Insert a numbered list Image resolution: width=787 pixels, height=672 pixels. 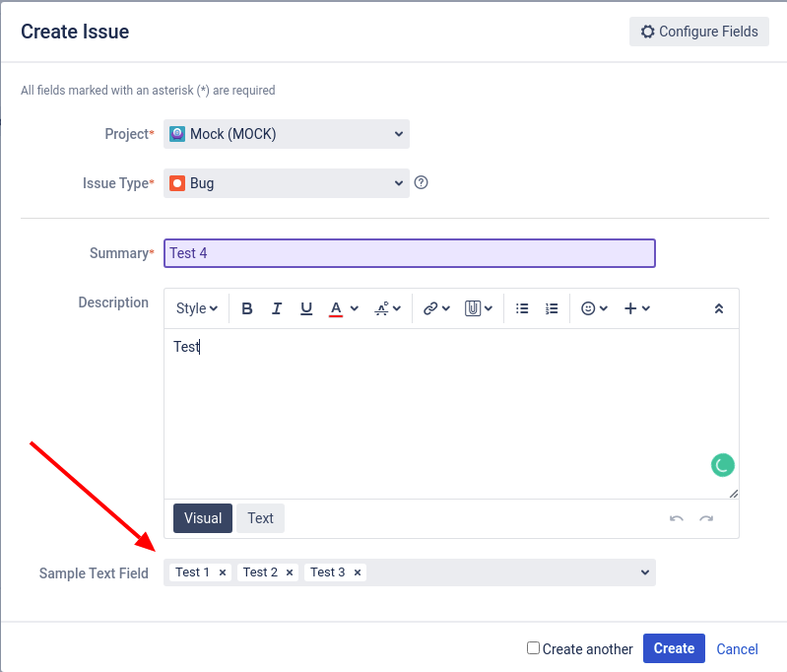(x=552, y=308)
